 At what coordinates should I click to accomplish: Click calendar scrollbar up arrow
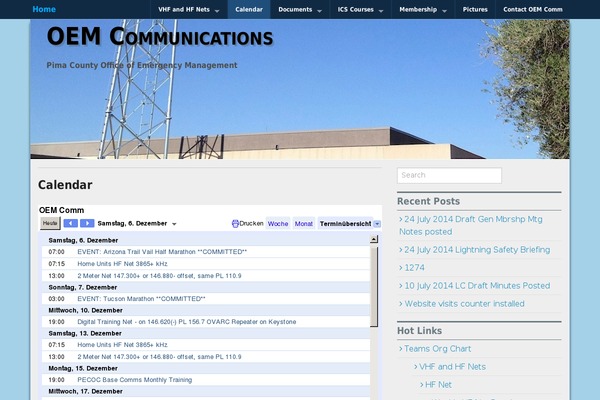pyautogui.click(x=374, y=239)
